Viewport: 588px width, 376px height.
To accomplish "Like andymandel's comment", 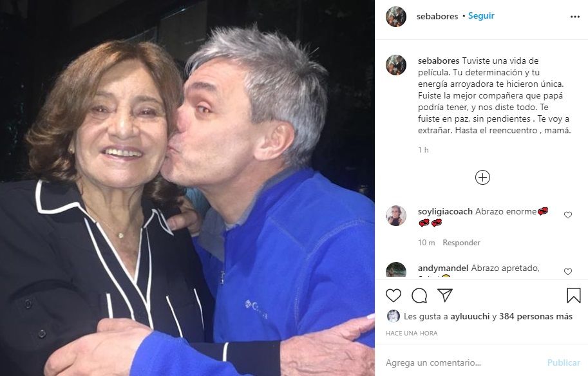I will pyautogui.click(x=568, y=272).
